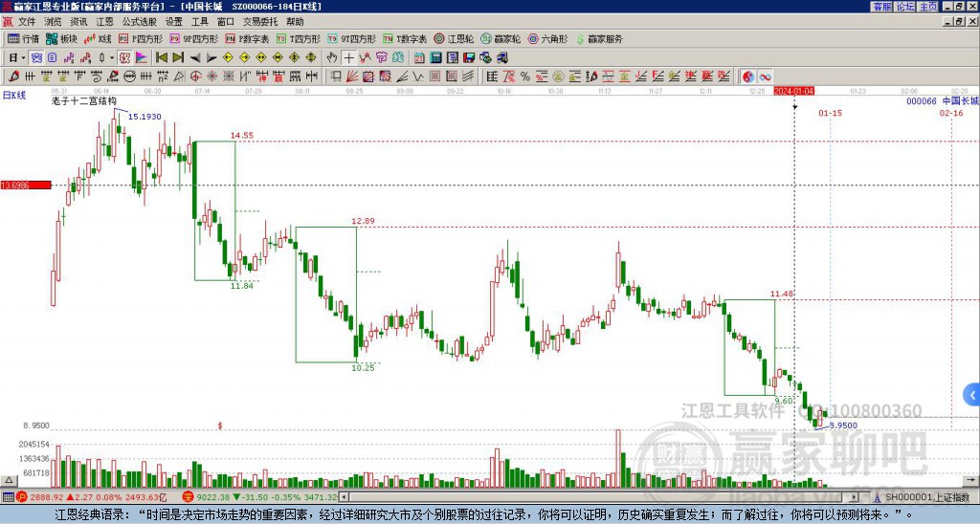Open the 设置 menu

point(174,22)
